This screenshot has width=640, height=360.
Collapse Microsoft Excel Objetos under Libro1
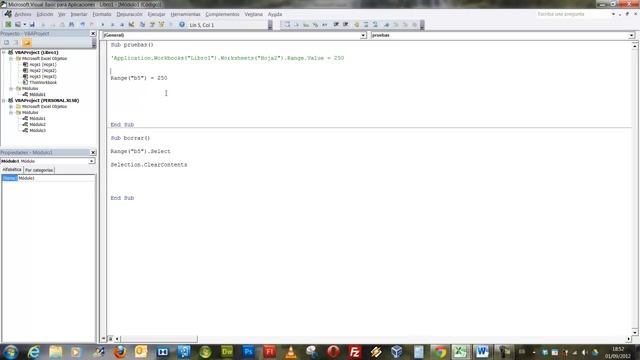(x=11, y=58)
